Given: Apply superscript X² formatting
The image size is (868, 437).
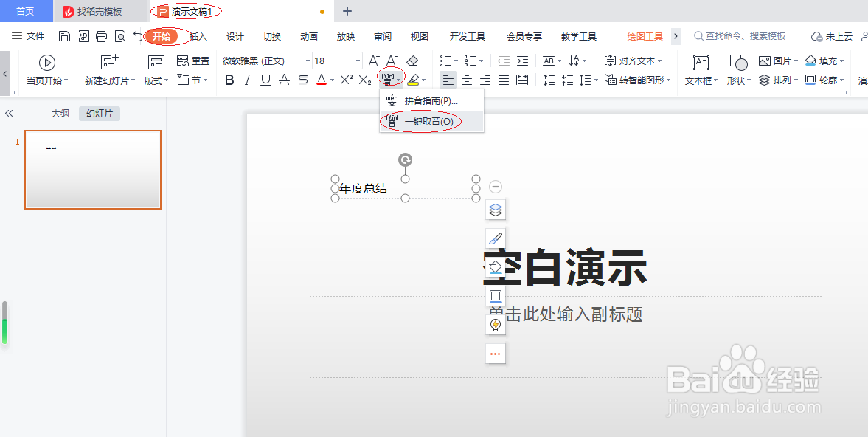Looking at the screenshot, I should (x=347, y=80).
